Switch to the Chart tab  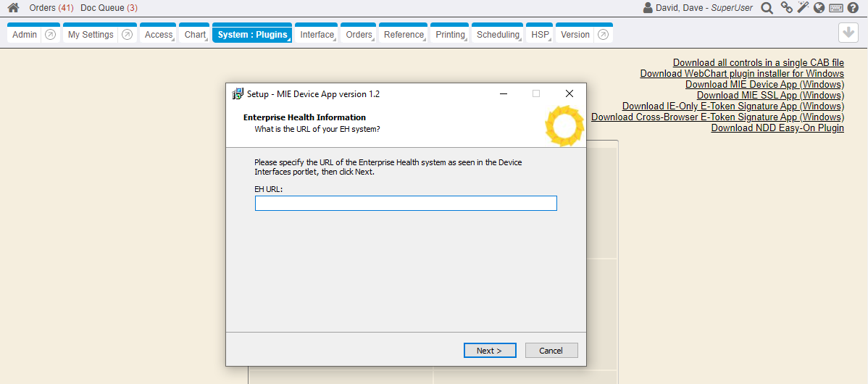click(195, 35)
